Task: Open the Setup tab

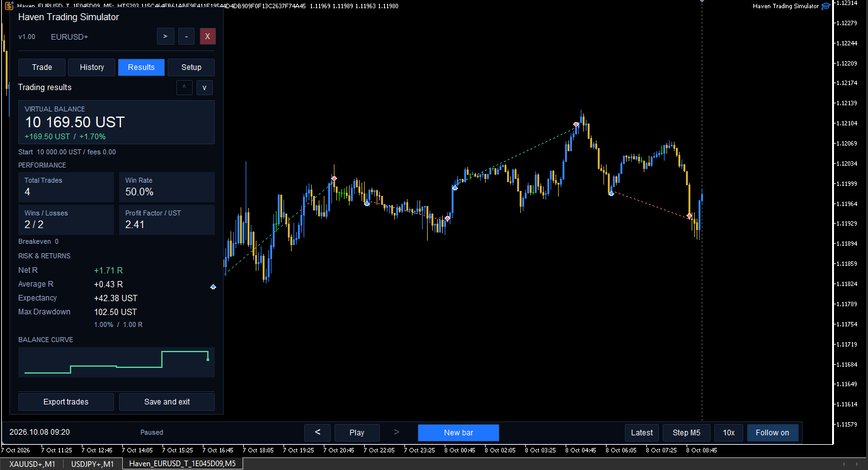Action: click(x=191, y=67)
